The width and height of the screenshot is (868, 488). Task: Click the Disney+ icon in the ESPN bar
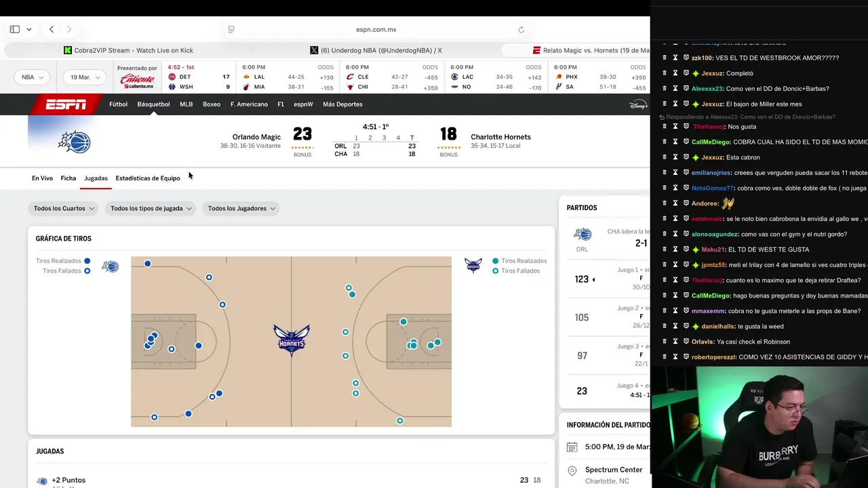(638, 104)
